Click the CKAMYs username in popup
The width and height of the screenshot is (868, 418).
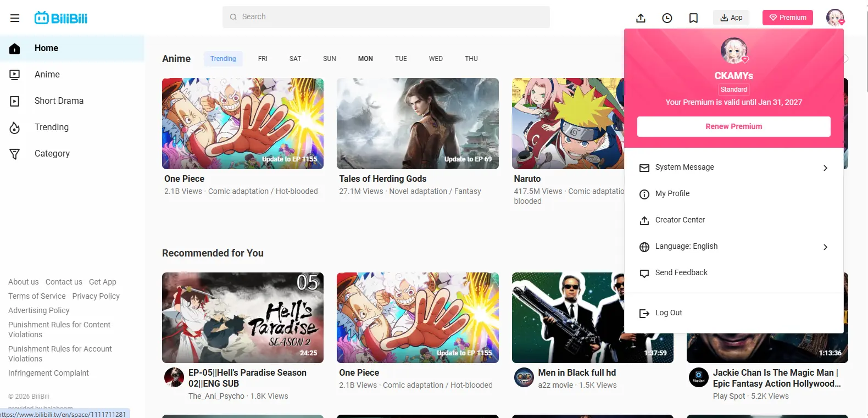click(734, 76)
